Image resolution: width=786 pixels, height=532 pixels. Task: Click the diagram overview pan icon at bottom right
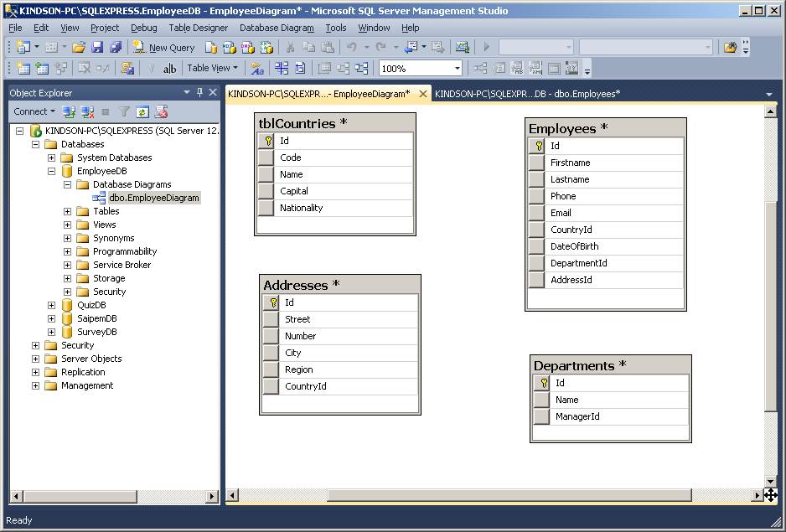pos(770,495)
